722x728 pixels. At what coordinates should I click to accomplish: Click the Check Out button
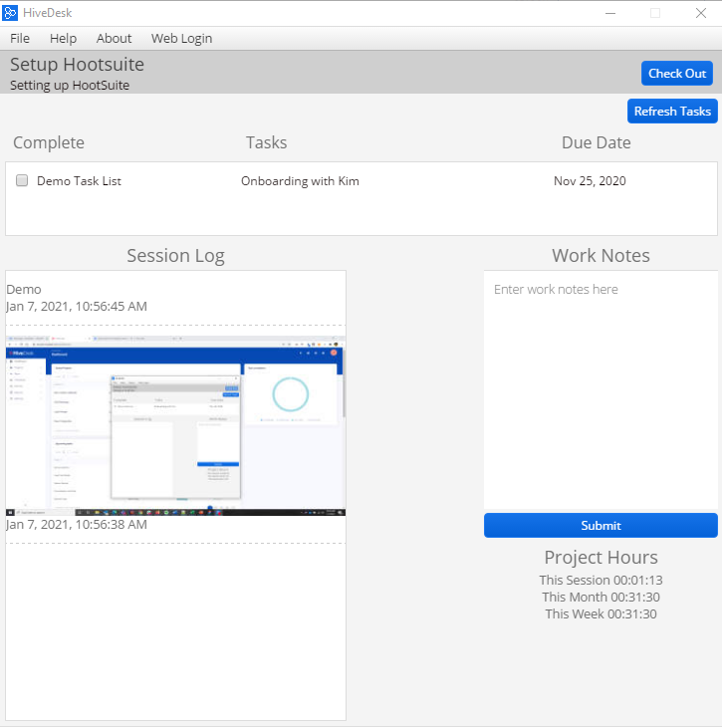[x=677, y=74]
